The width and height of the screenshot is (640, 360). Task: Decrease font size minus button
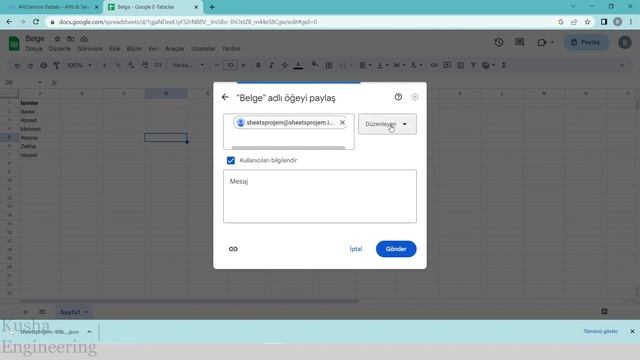216,65
